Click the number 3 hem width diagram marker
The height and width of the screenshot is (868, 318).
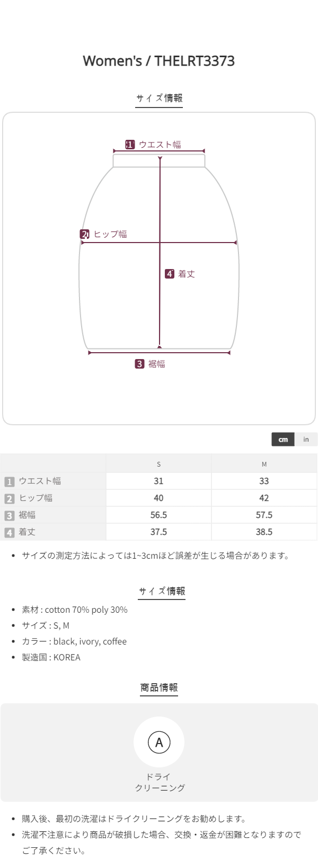139,364
